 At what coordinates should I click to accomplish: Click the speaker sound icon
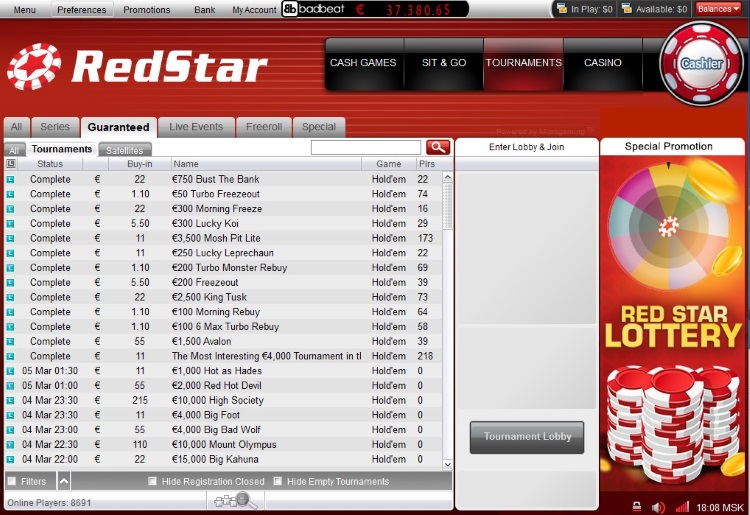[658, 507]
